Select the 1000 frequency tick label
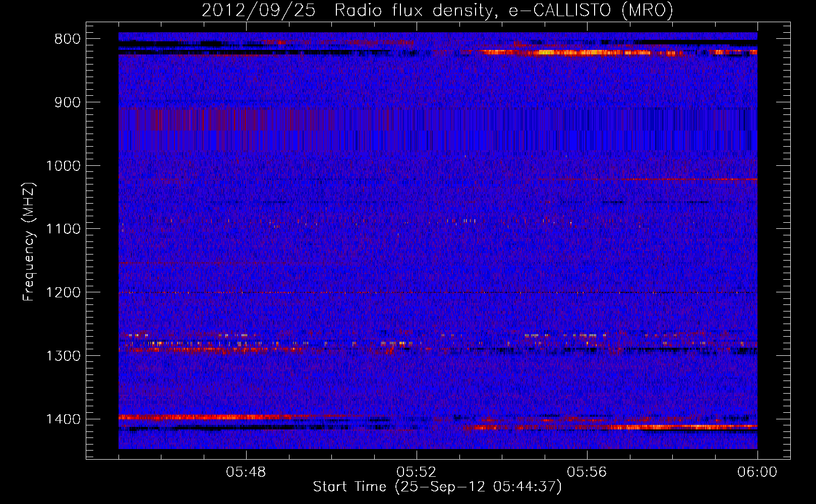The height and width of the screenshot is (504, 816). point(63,166)
